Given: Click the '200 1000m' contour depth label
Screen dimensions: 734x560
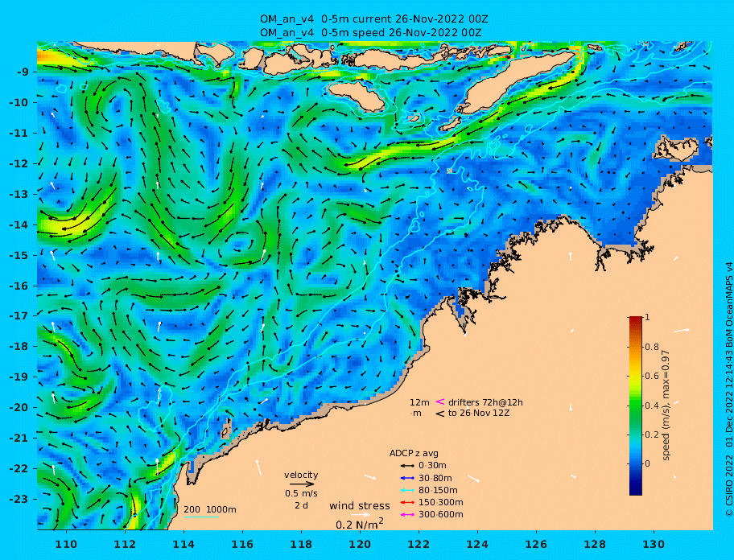Looking at the screenshot, I should [210, 509].
